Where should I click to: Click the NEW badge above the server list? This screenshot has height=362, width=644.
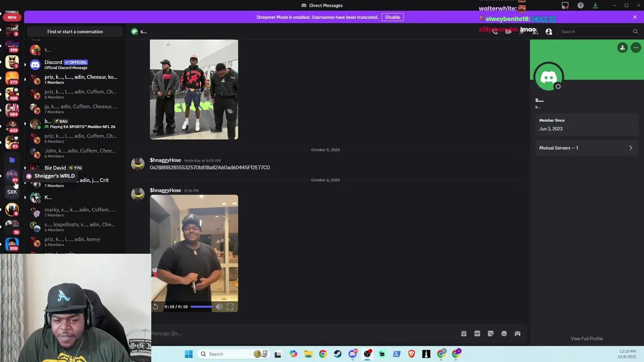12,17
